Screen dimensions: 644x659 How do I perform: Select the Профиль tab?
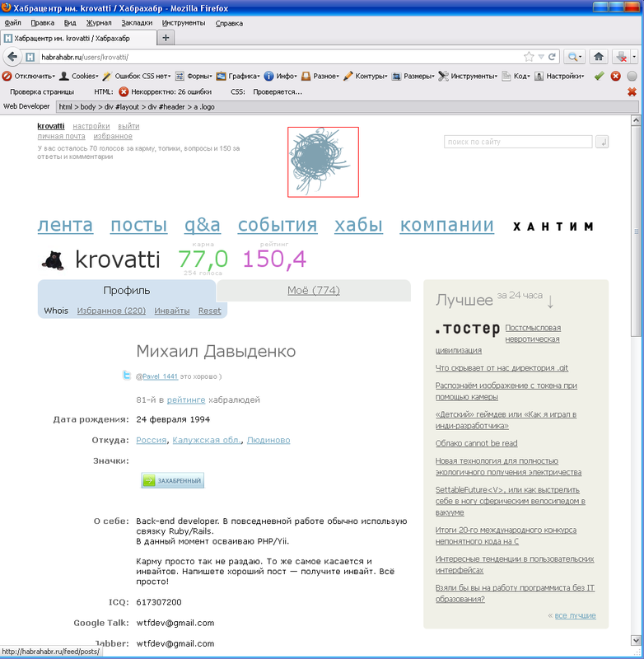click(127, 291)
